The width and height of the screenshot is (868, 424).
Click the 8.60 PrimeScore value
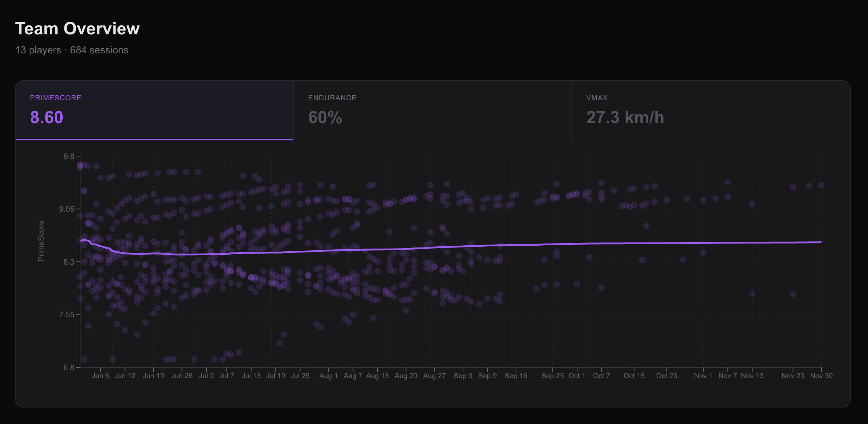coord(47,117)
